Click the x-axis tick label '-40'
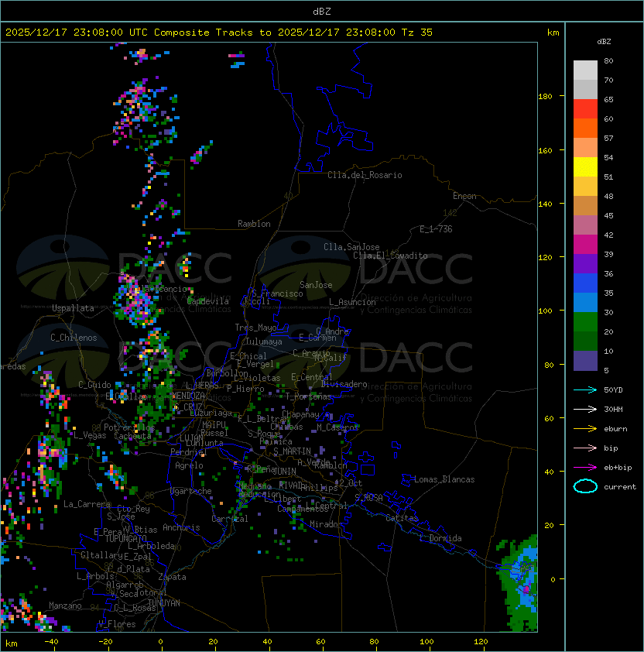This screenshot has width=644, height=652. click(52, 642)
